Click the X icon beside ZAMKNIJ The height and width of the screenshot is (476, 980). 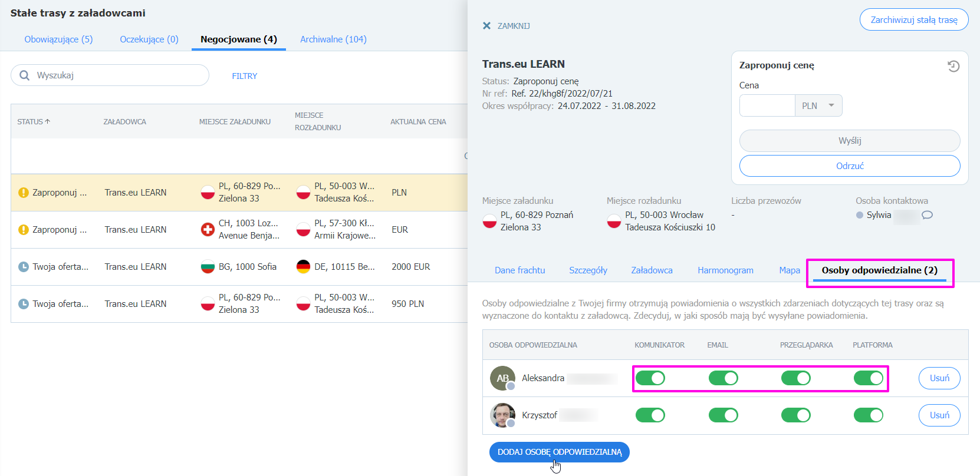(486, 26)
